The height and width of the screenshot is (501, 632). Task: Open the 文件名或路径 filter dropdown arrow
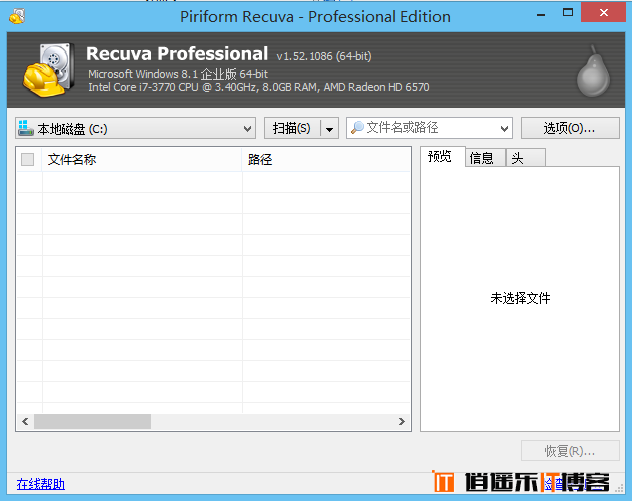(504, 129)
